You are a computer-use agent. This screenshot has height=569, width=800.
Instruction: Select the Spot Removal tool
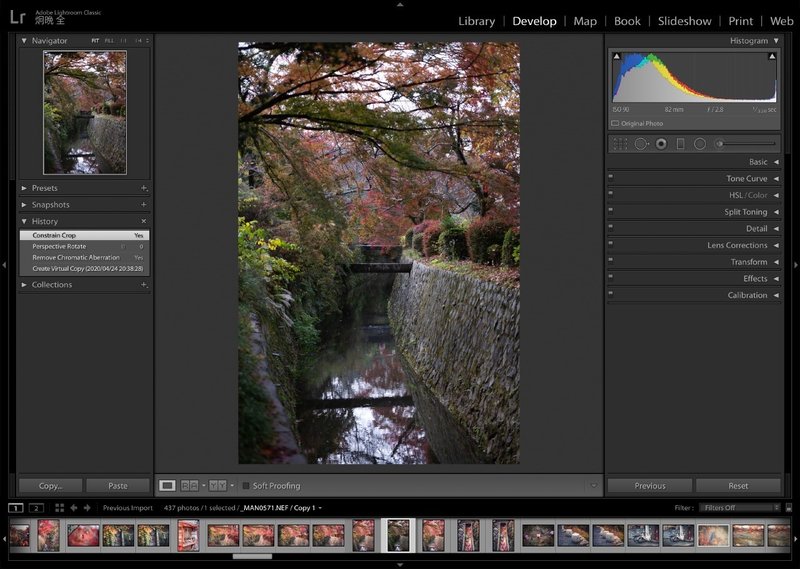[641, 144]
